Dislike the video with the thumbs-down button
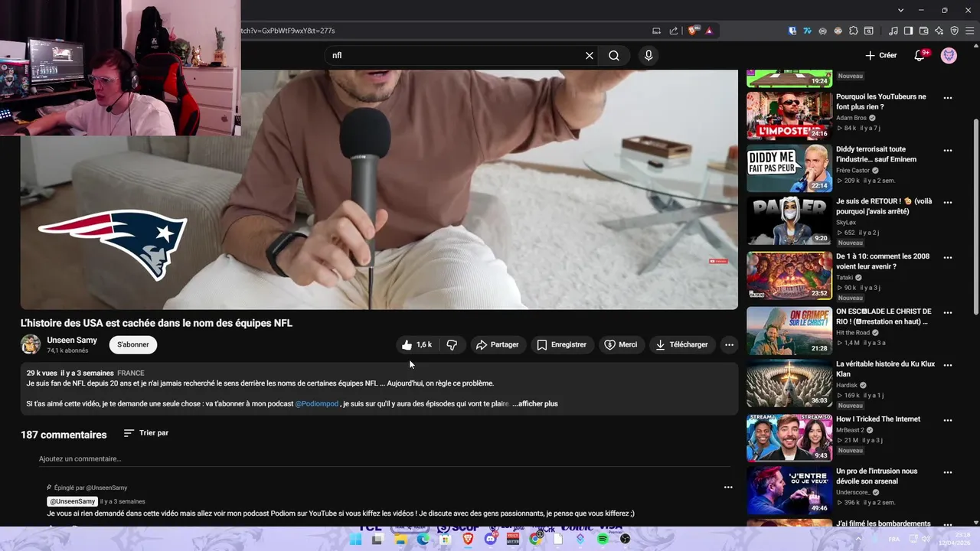Screen dimensions: 980x551 (452, 345)
